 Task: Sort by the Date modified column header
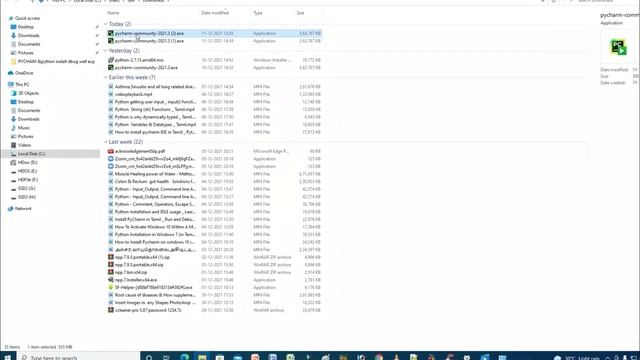click(x=215, y=13)
